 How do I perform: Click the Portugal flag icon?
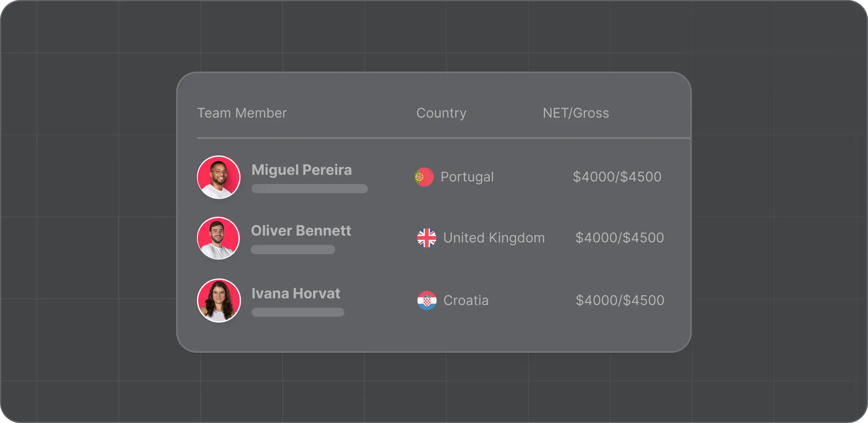[x=424, y=177]
